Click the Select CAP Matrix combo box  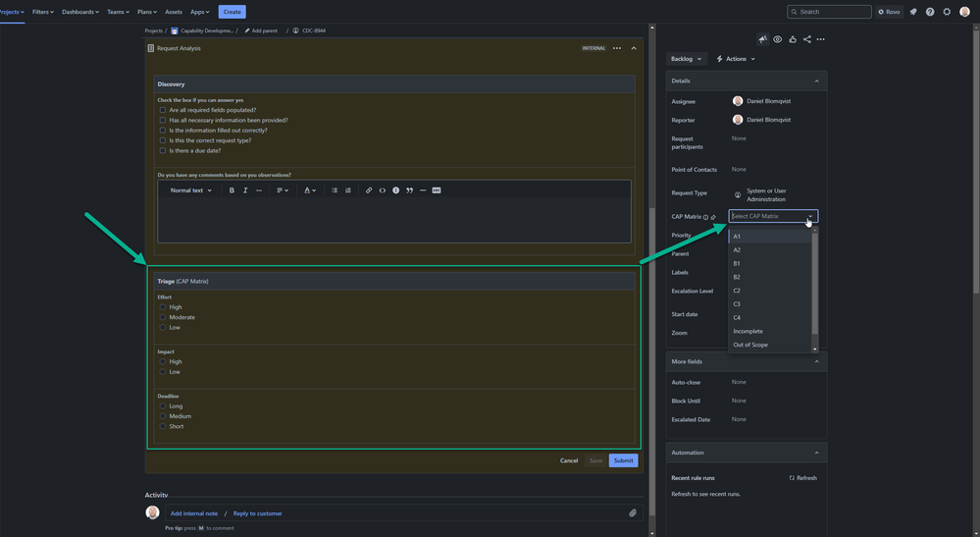(x=773, y=216)
